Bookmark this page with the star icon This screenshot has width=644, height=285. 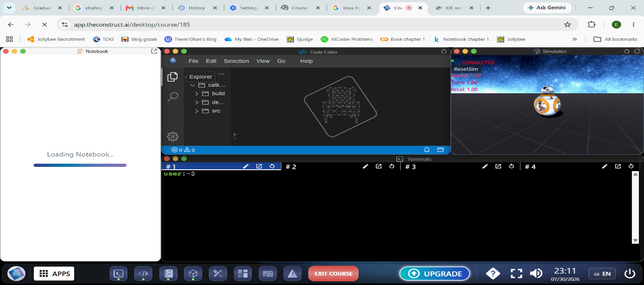(567, 24)
